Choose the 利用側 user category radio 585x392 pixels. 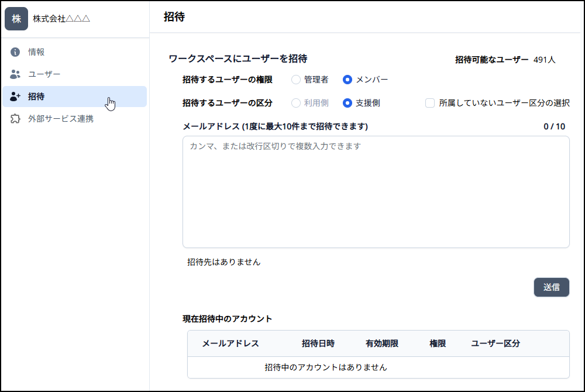coord(296,103)
